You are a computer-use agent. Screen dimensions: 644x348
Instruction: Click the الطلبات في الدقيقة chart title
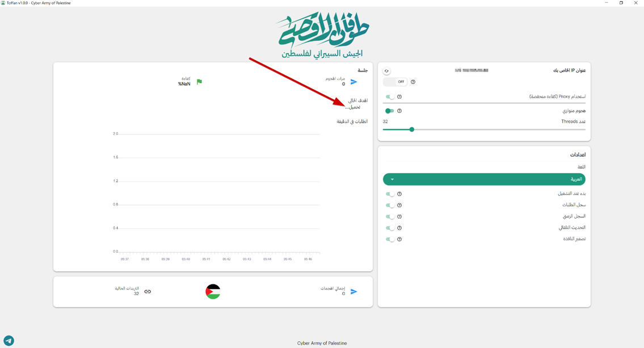coord(352,121)
